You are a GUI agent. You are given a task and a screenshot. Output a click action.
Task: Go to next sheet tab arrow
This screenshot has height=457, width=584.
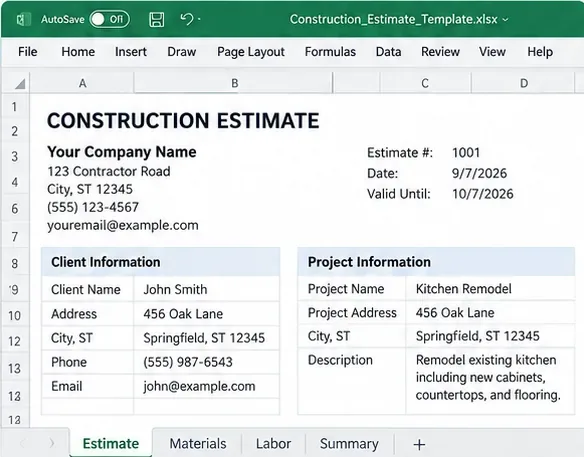52,443
